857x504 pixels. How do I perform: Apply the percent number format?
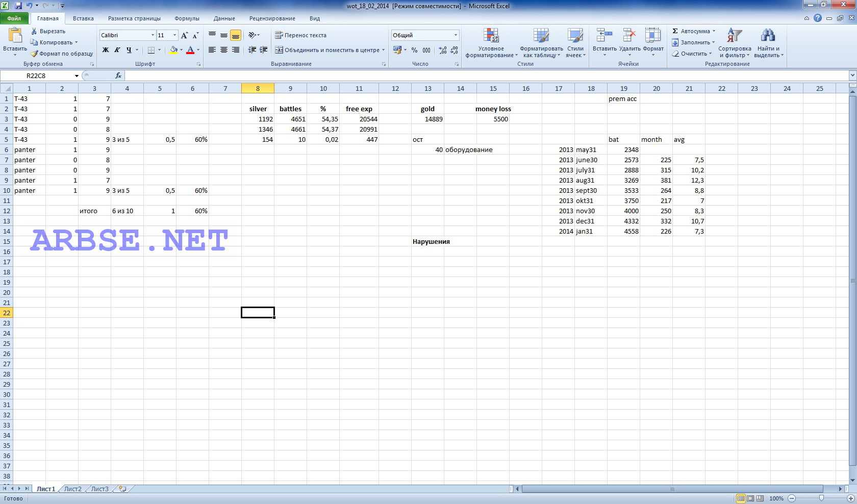tap(414, 50)
